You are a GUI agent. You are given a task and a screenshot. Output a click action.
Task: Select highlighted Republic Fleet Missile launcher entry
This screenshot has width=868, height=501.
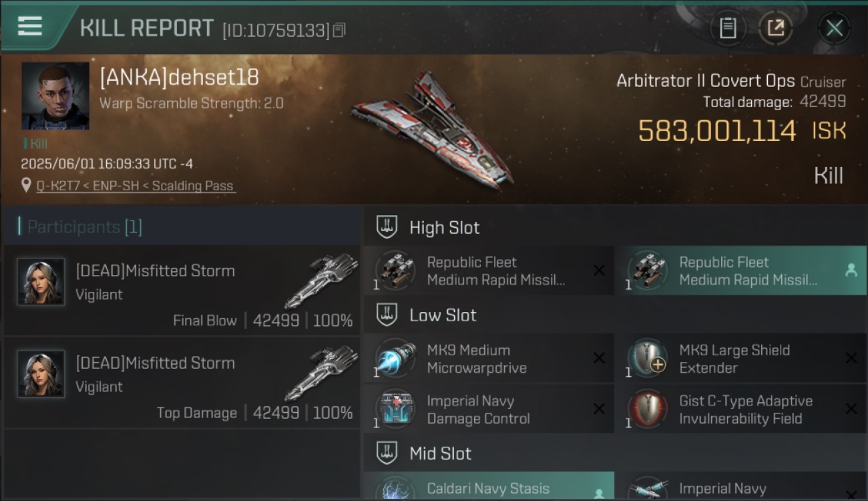point(741,271)
